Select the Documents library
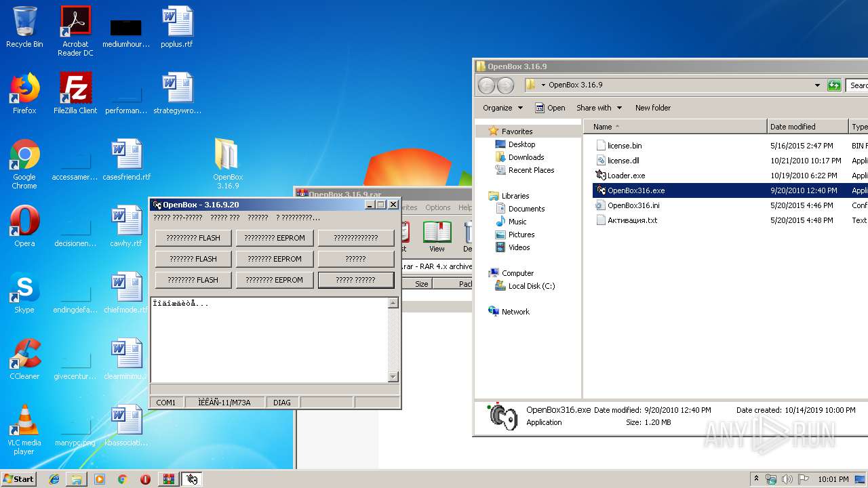 [526, 209]
